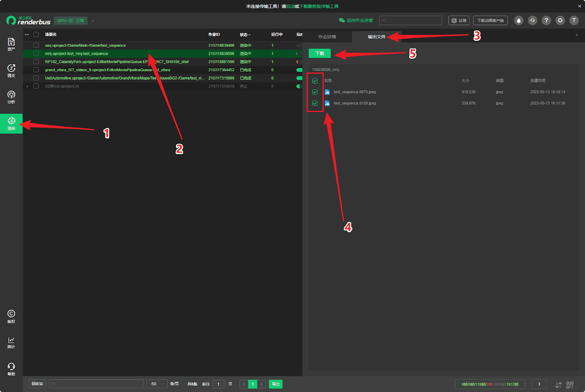Go to next page arrow
585x392 pixels.
261,384
